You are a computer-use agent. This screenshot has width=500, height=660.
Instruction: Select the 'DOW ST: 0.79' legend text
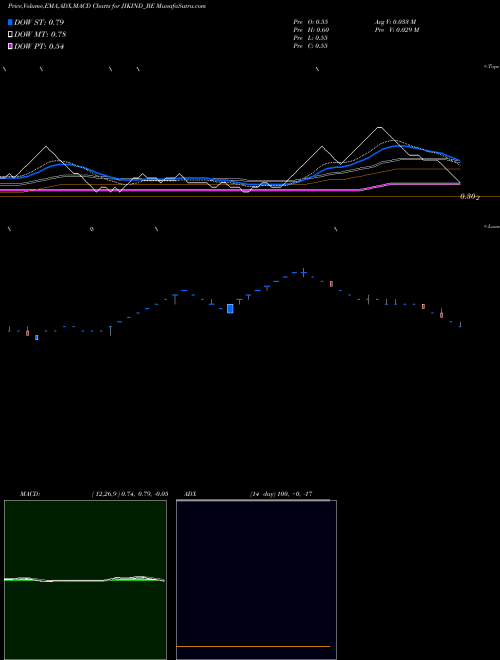tap(39, 22)
